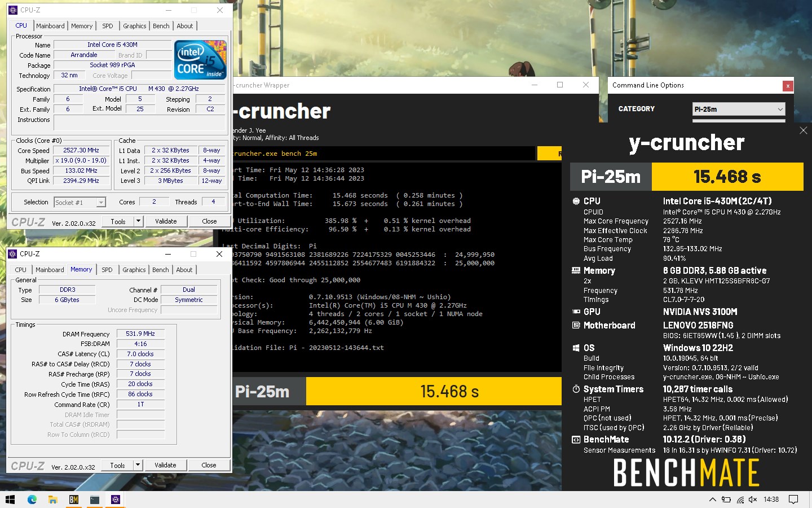Open Bench tab in bottom CPU-Z window
The image size is (812, 508).
click(161, 270)
